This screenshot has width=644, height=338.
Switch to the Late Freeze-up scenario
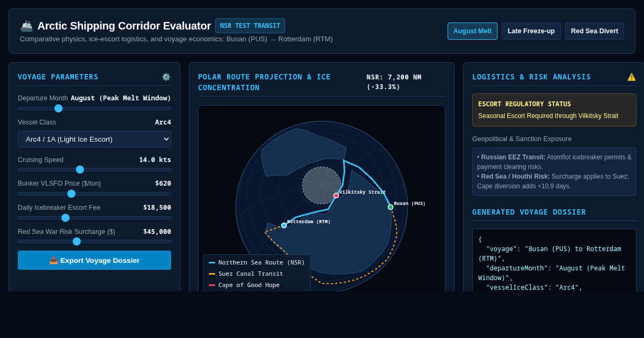(531, 31)
